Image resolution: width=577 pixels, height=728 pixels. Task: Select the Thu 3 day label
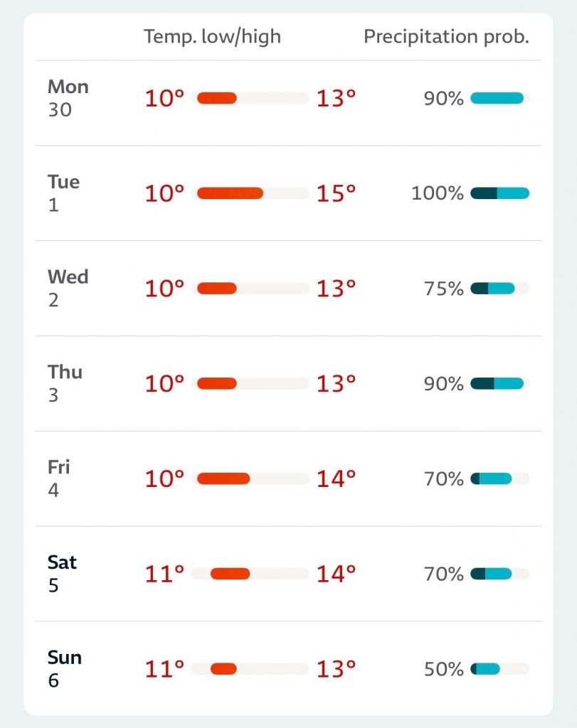pos(65,383)
